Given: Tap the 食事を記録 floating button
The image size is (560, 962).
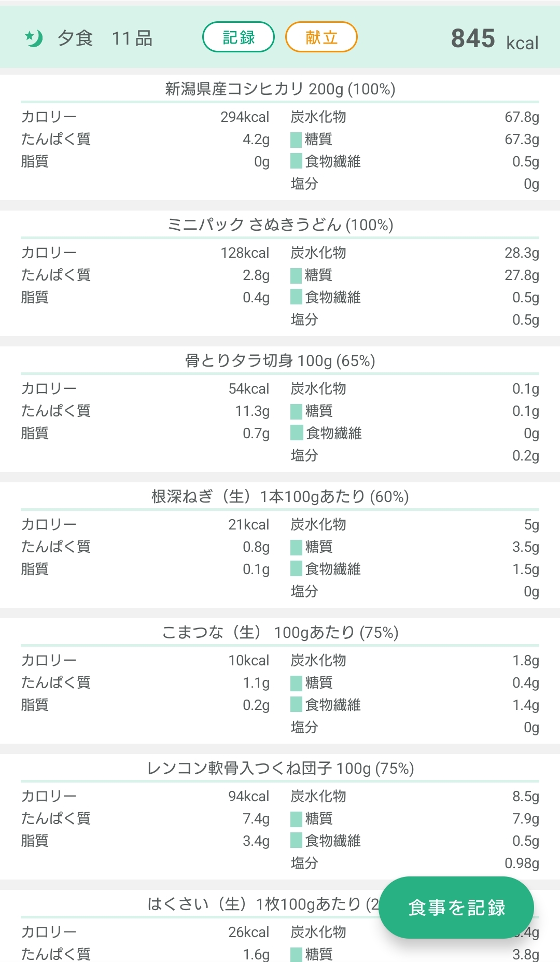Looking at the screenshot, I should pyautogui.click(x=456, y=908).
